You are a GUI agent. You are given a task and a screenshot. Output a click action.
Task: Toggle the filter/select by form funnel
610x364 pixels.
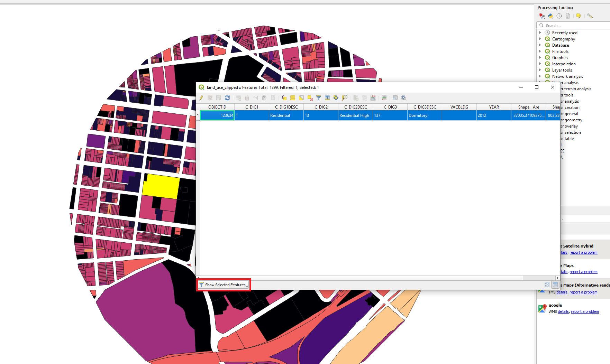[319, 98]
